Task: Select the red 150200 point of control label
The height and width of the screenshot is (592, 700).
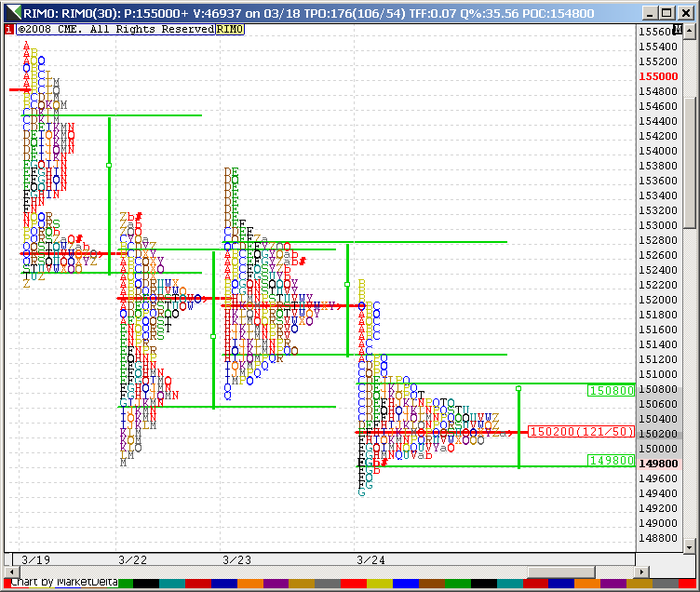Action: tap(582, 432)
